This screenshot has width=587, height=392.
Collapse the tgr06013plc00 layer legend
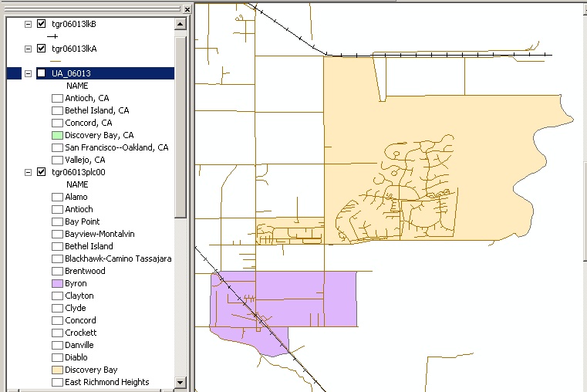coord(28,173)
